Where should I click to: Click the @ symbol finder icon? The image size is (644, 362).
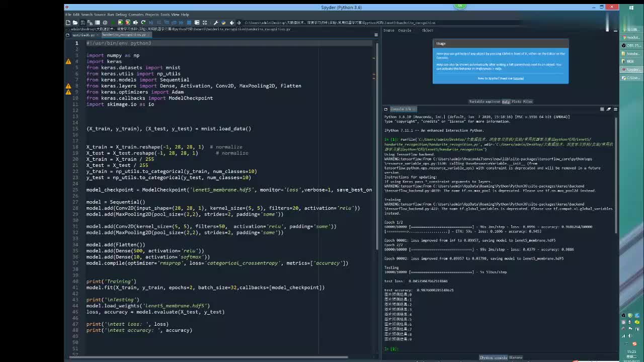pos(105,23)
